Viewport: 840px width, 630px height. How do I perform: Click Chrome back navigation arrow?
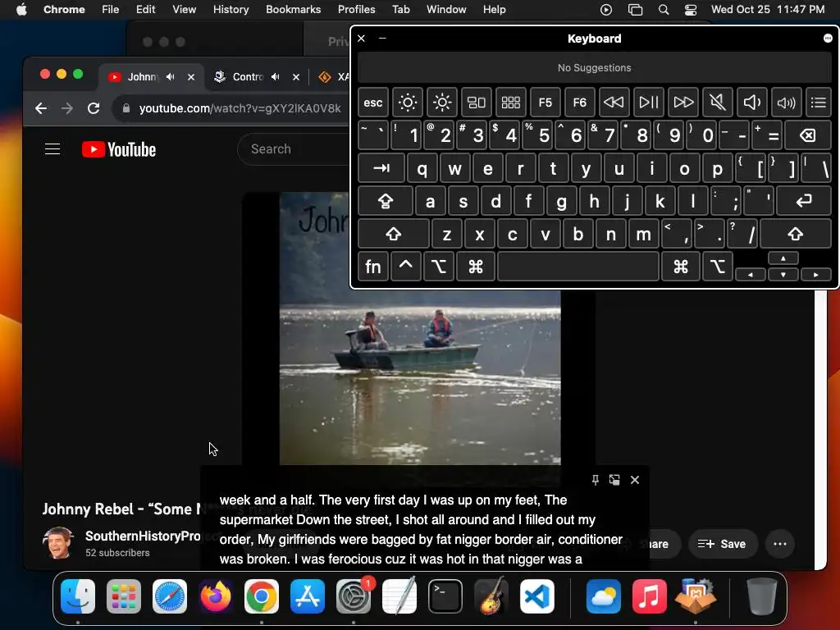pos(41,108)
